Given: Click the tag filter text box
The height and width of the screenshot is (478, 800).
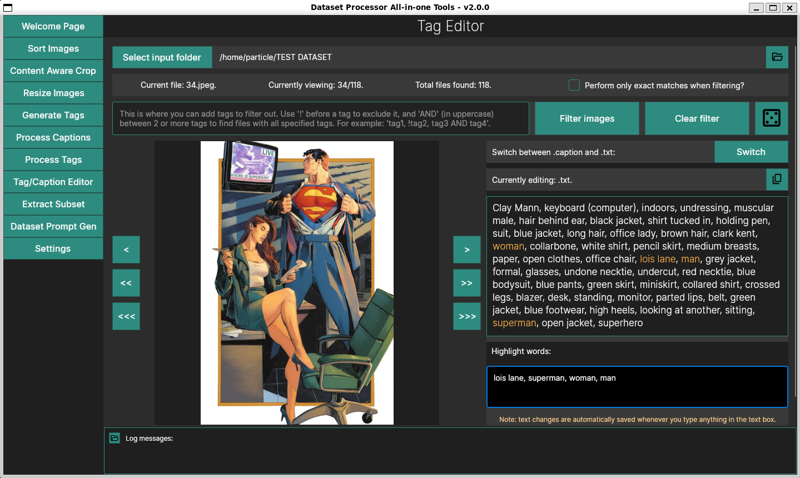Looking at the screenshot, I should [320, 118].
